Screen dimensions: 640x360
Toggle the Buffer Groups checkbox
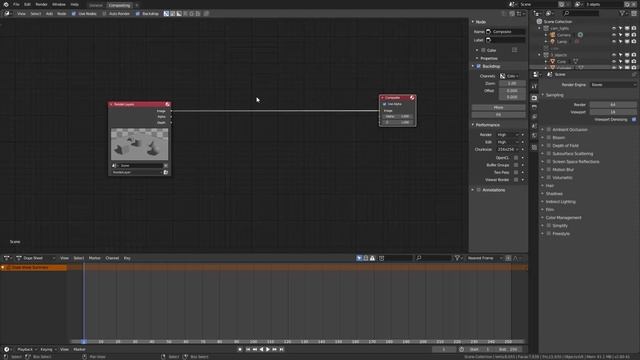click(x=516, y=165)
